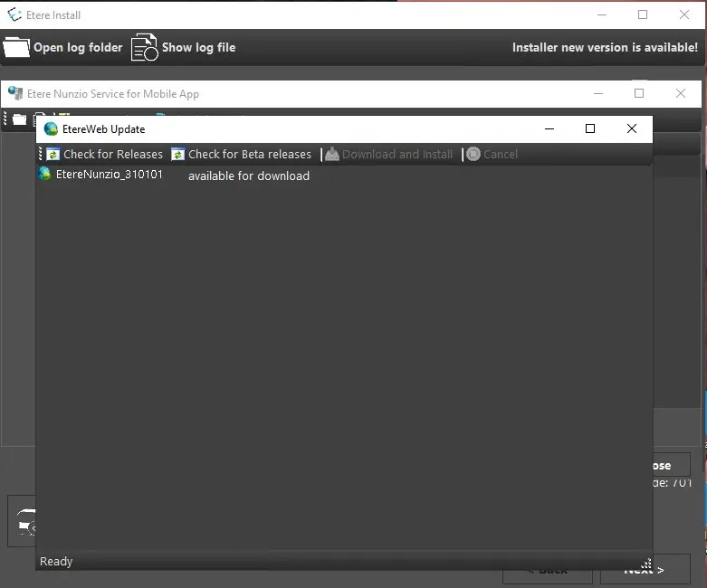
Task: Click the EtereWeb Update toolbar grip handle
Action: coord(40,154)
